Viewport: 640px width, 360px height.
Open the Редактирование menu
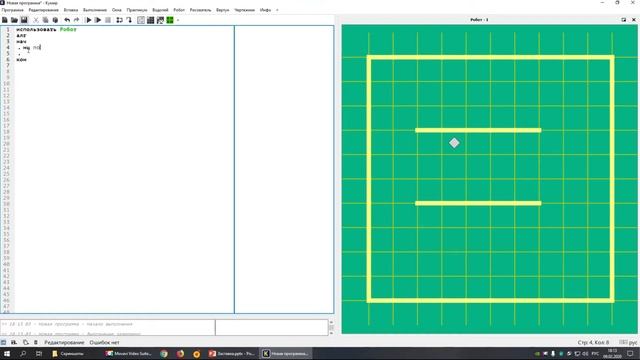coord(43,10)
